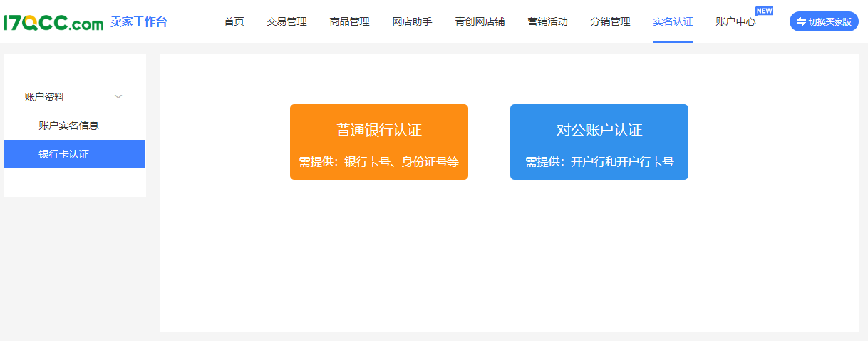This screenshot has width=868, height=341.
Task: Open the 交易管理 nav menu
Action: coord(286,21)
